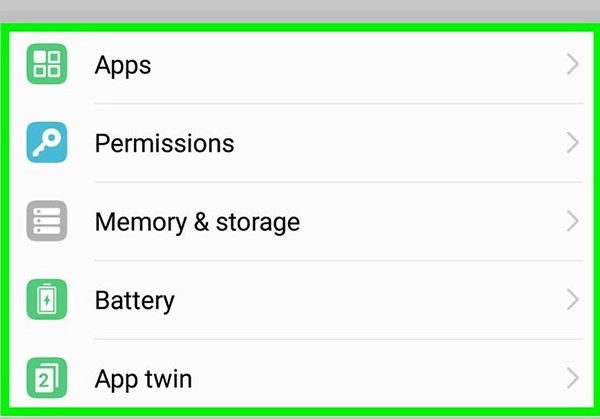Click the Battery text label
The height and width of the screenshot is (419, 600).
[134, 299]
